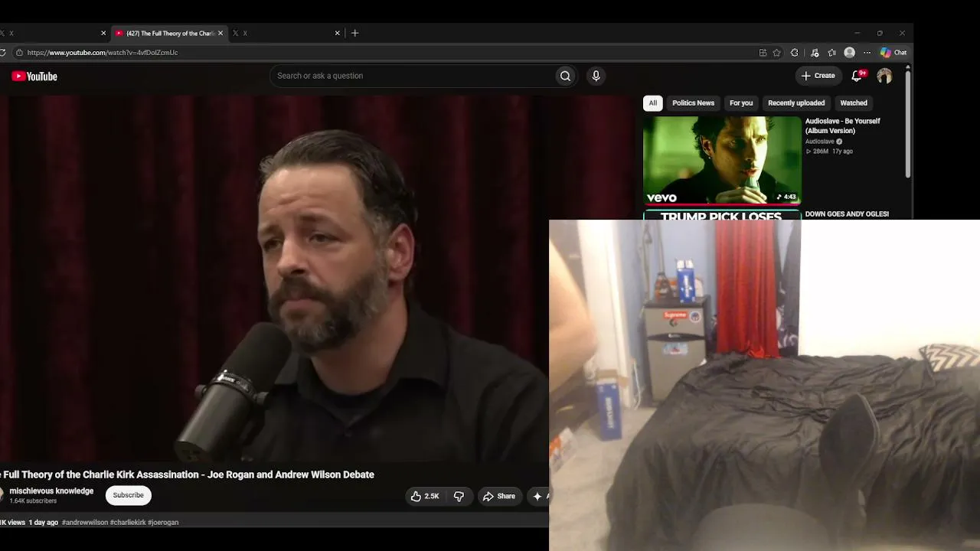Select the Watched filter chip
This screenshot has width=980, height=551.
(x=854, y=103)
